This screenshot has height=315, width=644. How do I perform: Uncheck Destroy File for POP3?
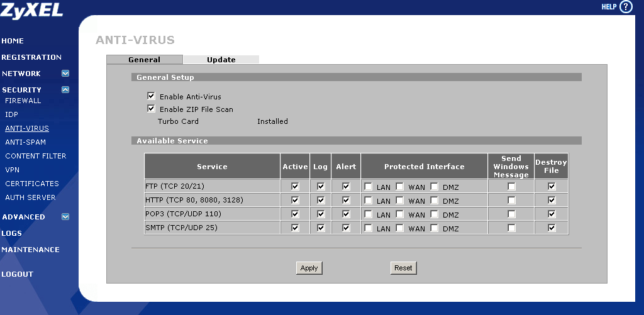pyautogui.click(x=552, y=214)
